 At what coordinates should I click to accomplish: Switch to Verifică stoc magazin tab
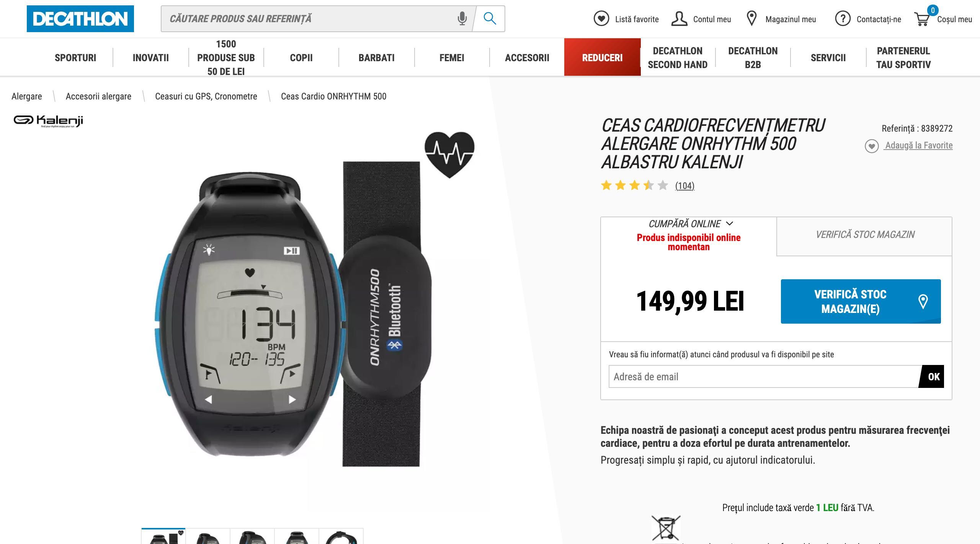pyautogui.click(x=864, y=235)
